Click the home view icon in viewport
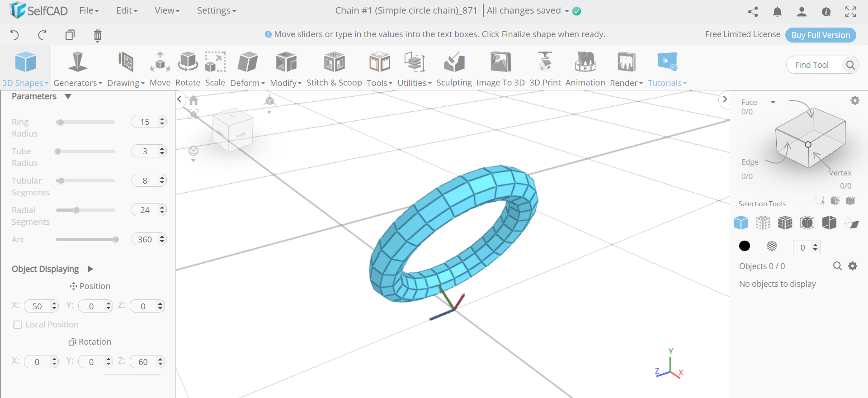Viewport: 868px width, 398px height. pyautogui.click(x=193, y=100)
